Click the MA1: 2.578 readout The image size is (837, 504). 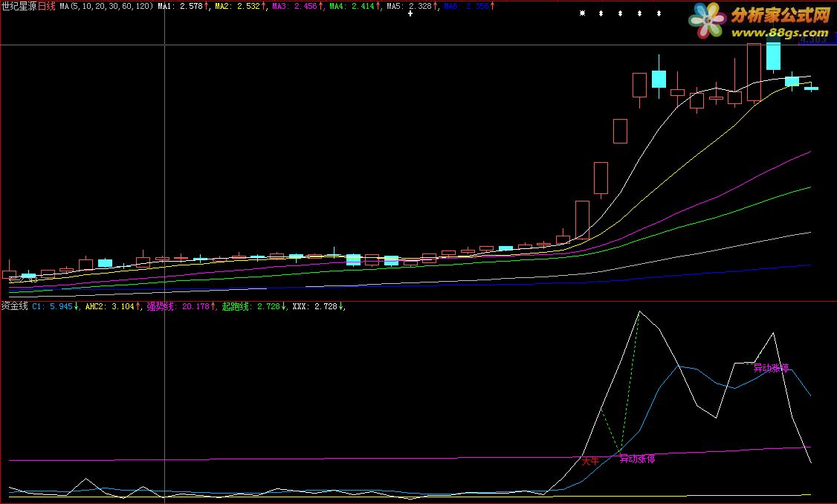[181, 7]
